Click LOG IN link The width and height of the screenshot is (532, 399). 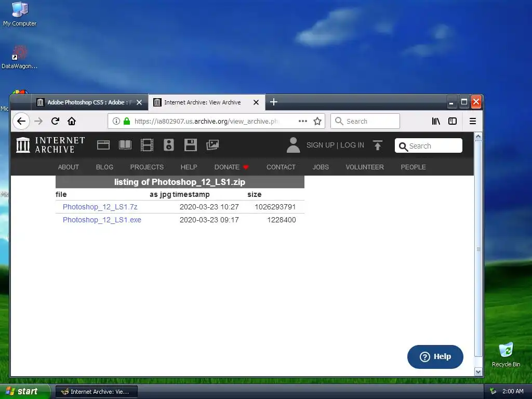click(352, 145)
